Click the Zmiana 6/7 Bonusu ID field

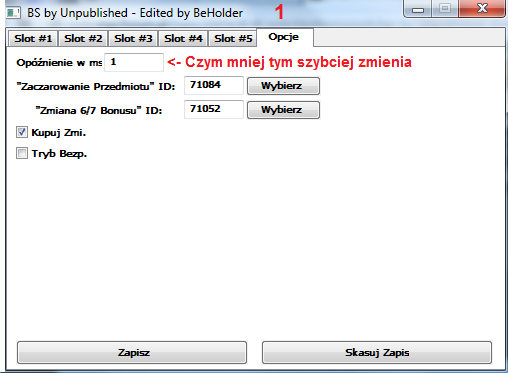(214, 109)
